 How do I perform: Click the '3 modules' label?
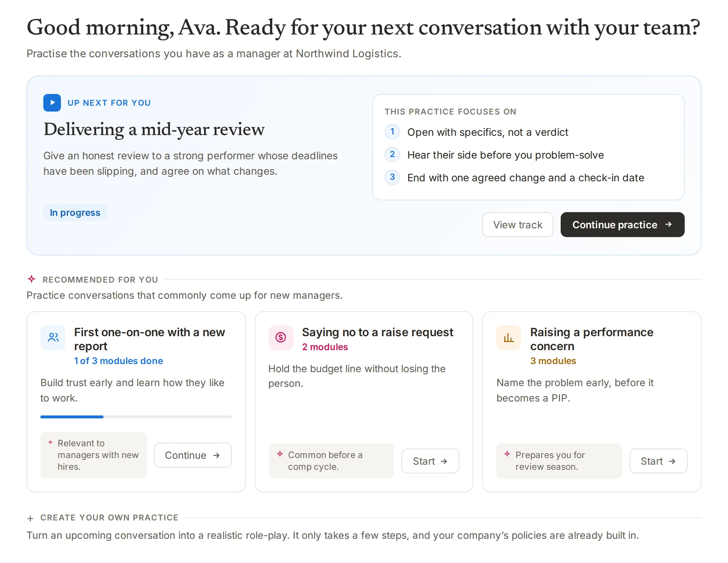pos(553,361)
